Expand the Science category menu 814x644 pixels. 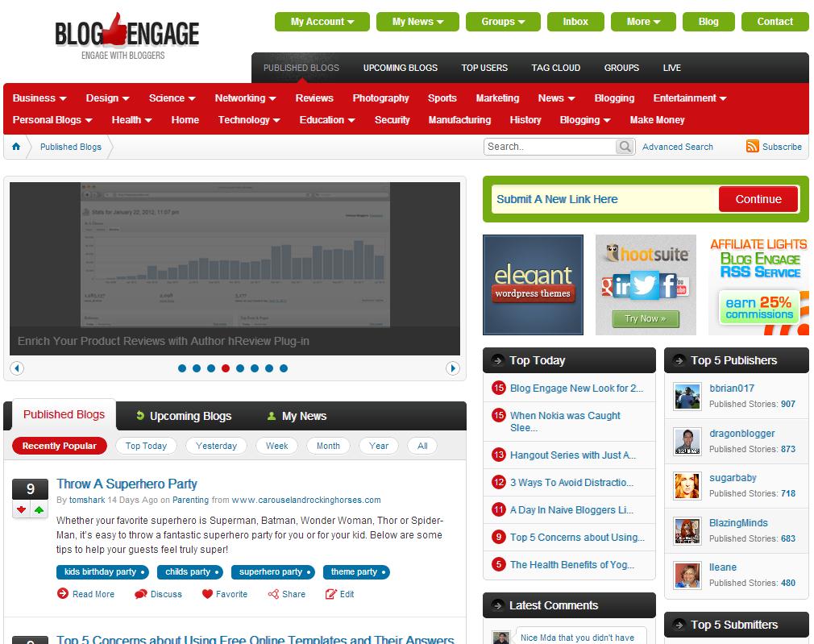(x=172, y=98)
